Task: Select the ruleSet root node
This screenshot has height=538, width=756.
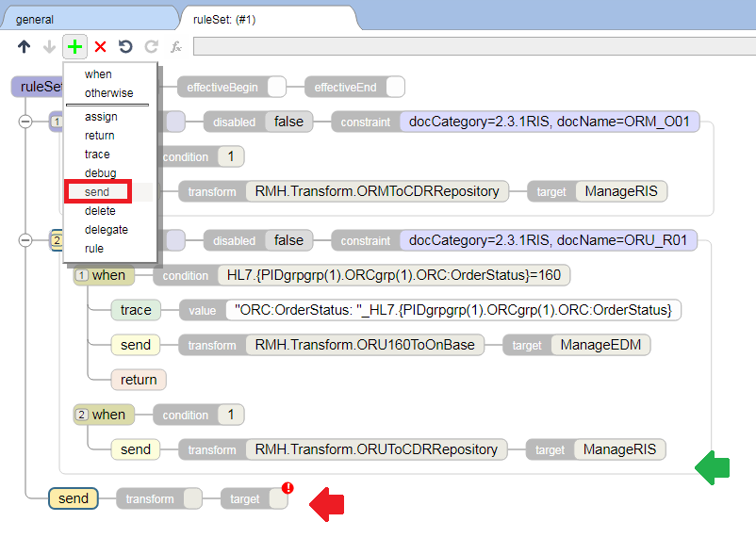Action: 38,87
